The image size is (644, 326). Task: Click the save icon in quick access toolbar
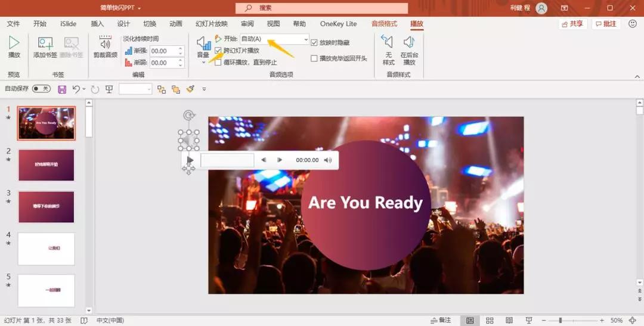[62, 89]
